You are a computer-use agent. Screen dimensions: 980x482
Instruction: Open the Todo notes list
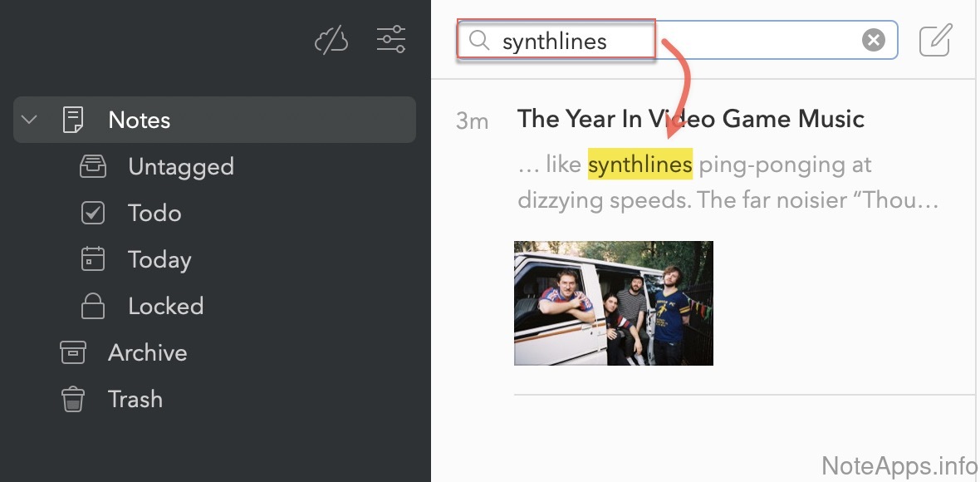(x=154, y=213)
